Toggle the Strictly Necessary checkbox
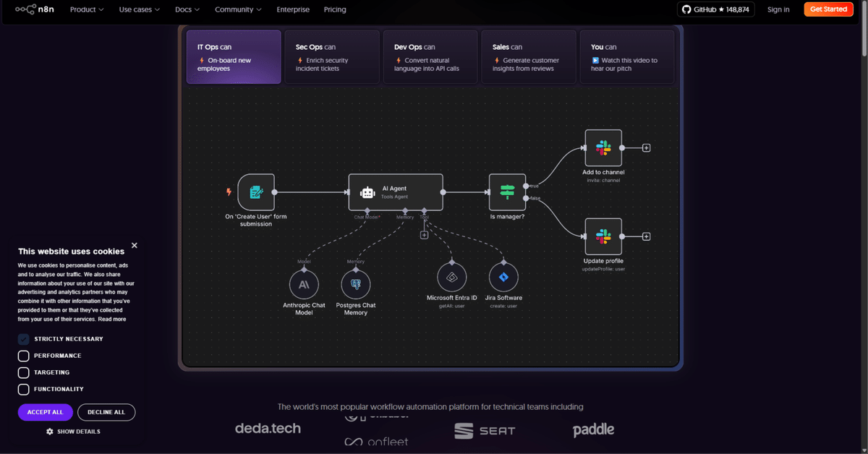 pyautogui.click(x=23, y=339)
